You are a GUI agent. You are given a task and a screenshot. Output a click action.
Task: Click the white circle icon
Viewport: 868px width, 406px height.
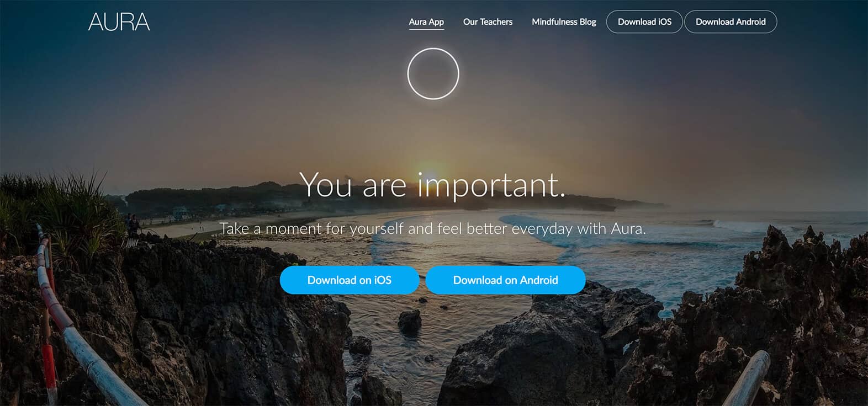433,74
